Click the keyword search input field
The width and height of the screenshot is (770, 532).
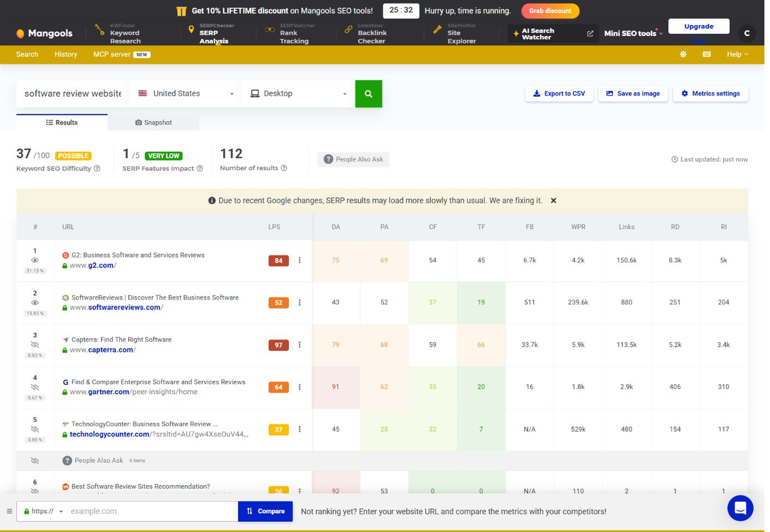point(72,94)
